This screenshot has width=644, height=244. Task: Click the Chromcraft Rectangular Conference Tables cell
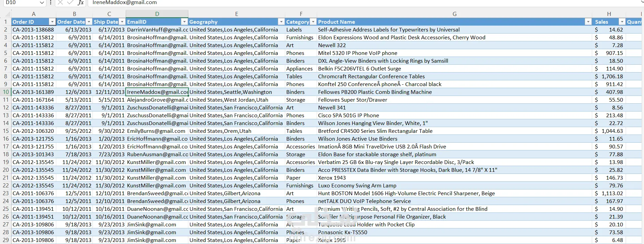(455, 76)
